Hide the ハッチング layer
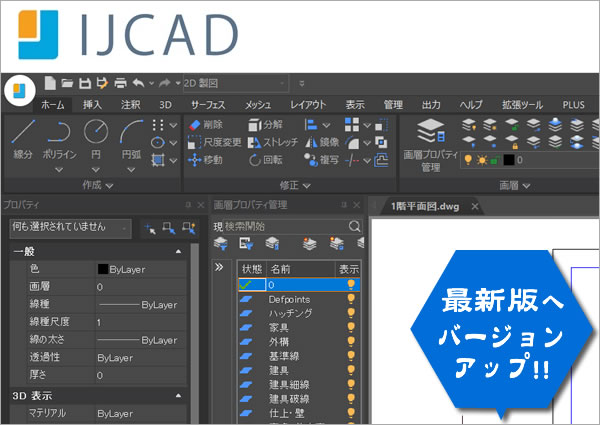600x425 pixels. click(x=351, y=313)
